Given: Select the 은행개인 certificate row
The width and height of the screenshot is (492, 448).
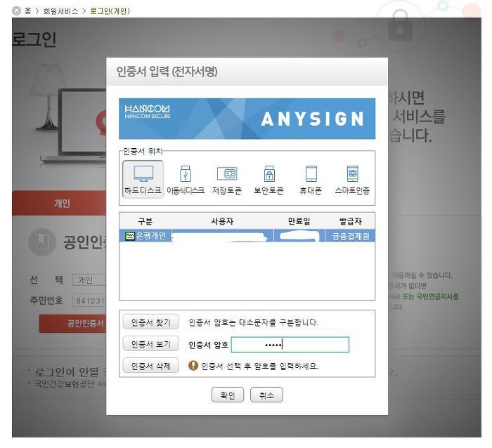Looking at the screenshot, I should point(247,236).
